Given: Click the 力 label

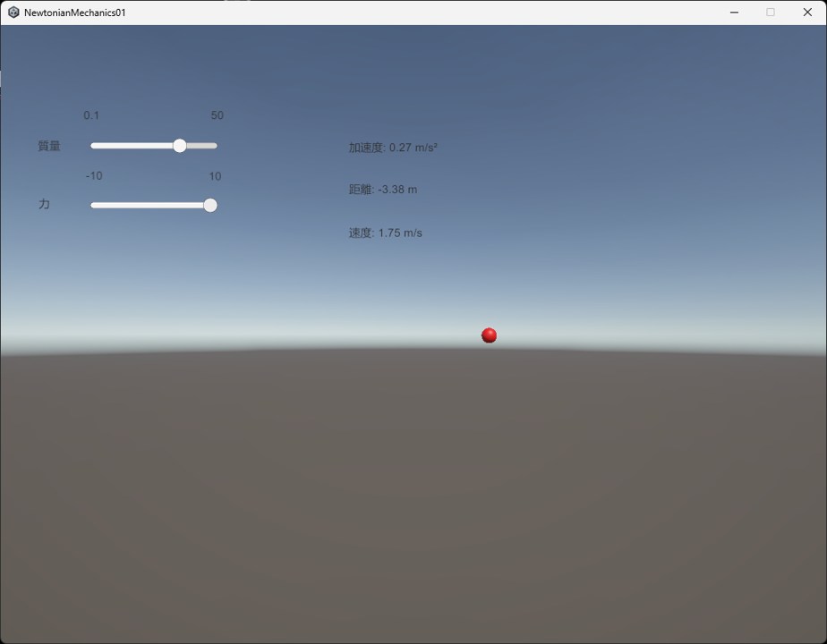Looking at the screenshot, I should 45,204.
